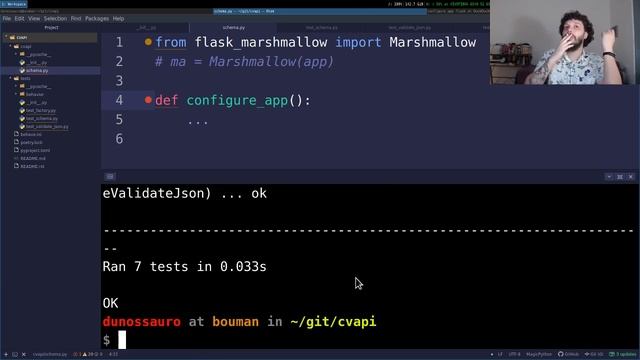Add a new terminal with plus icon
This screenshot has width=640, height=360.
coord(6,354)
